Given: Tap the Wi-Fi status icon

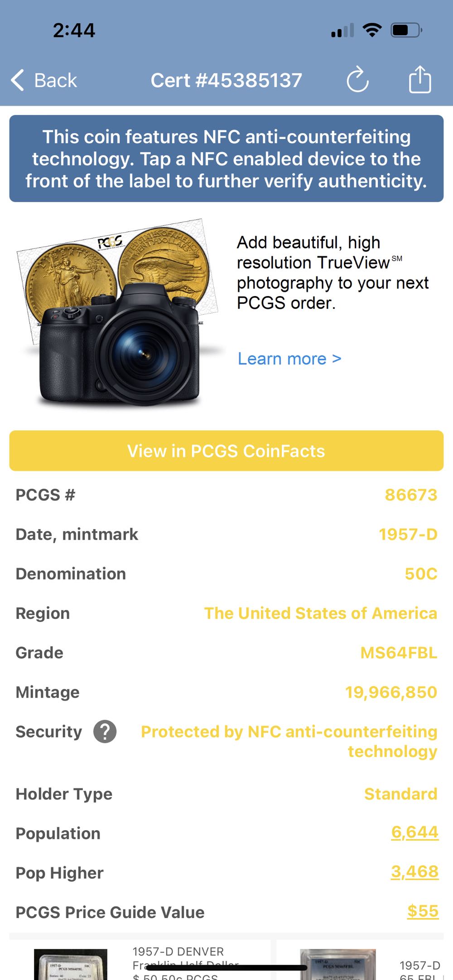Looking at the screenshot, I should click(x=372, y=30).
